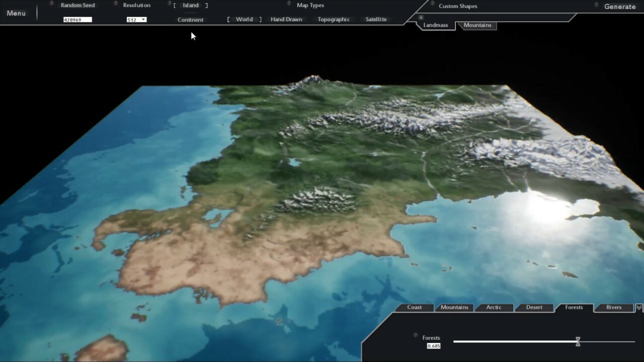Add a custom shape using the plus icon
The height and width of the screenshot is (362, 644).
(421, 17)
